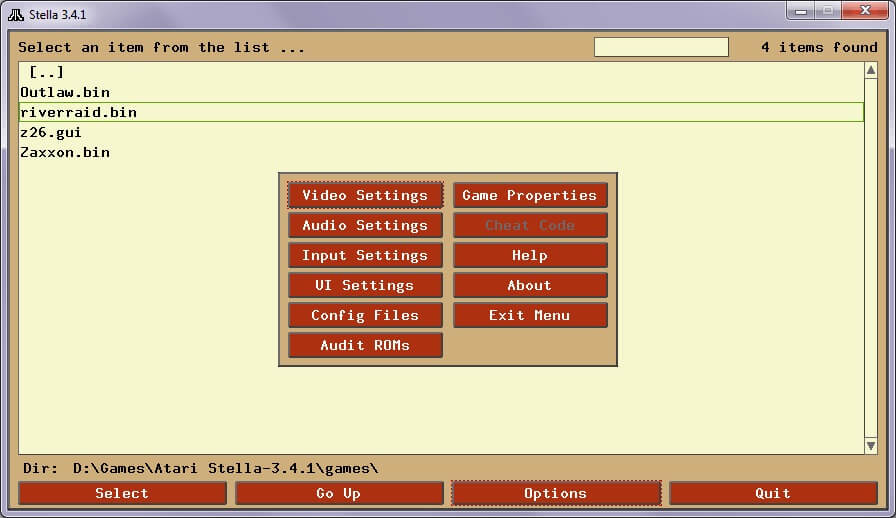The image size is (896, 518).
Task: Select Outlaw.bin in the ROM list
Action: click(x=65, y=92)
